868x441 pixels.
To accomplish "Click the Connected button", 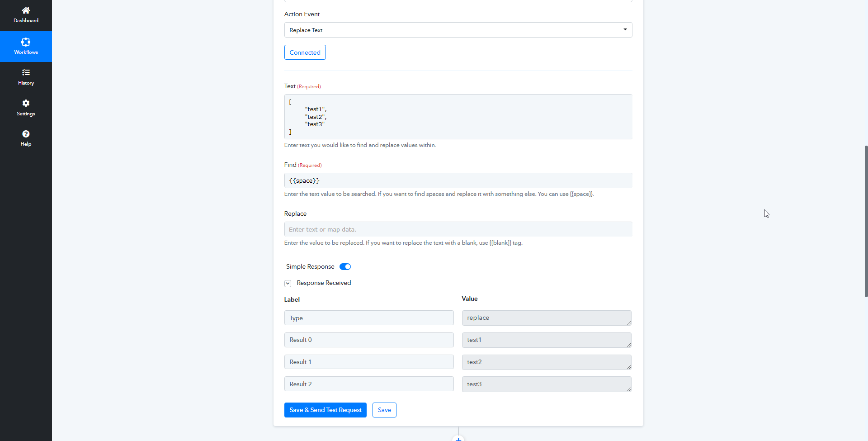I will point(305,52).
